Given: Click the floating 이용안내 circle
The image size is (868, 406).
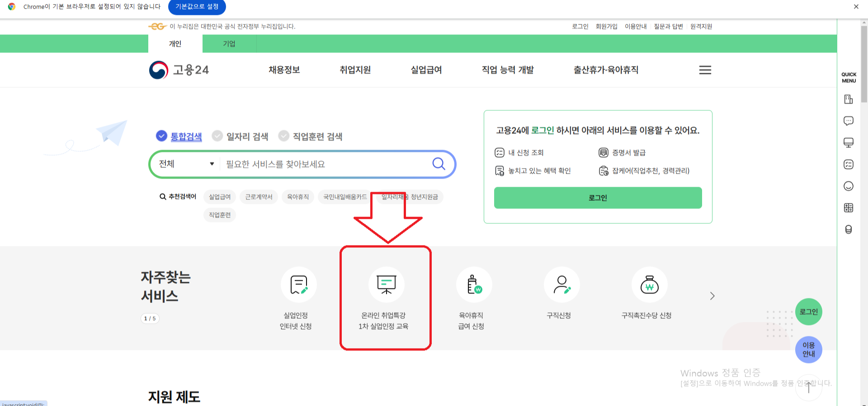Looking at the screenshot, I should [x=809, y=349].
